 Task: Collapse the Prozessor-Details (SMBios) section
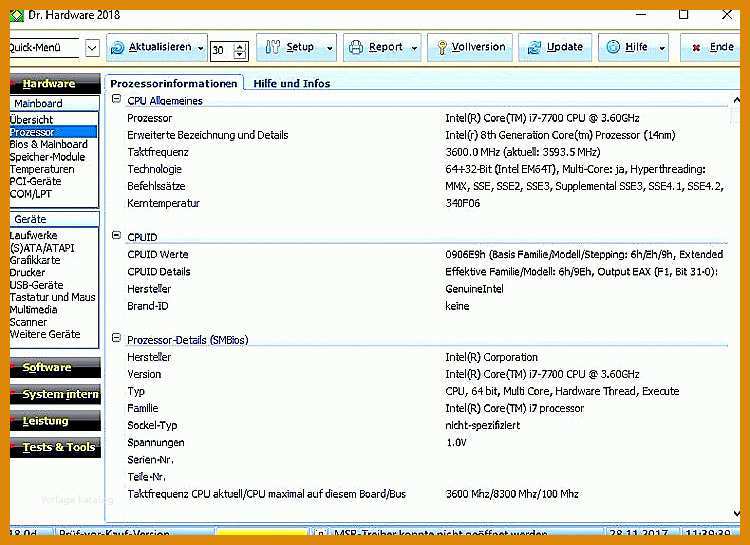[x=116, y=338]
